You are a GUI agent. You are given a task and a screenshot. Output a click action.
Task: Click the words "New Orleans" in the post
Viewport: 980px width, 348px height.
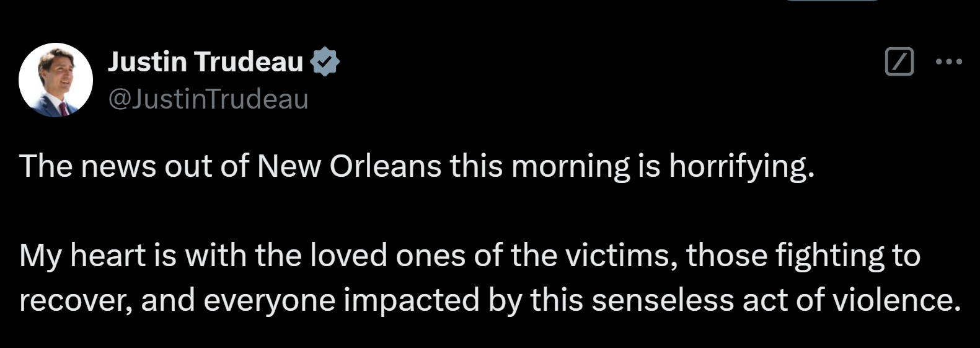(349, 166)
